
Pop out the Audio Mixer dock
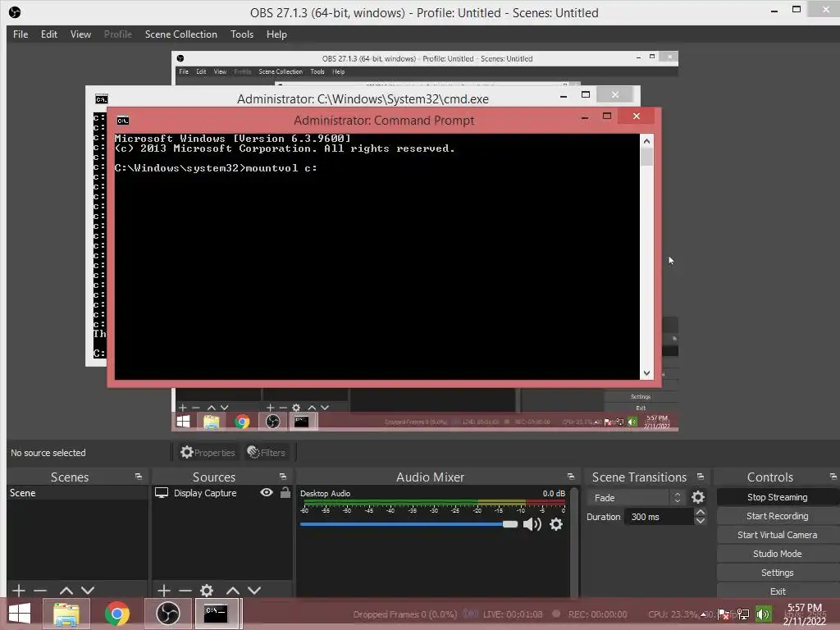point(571,477)
